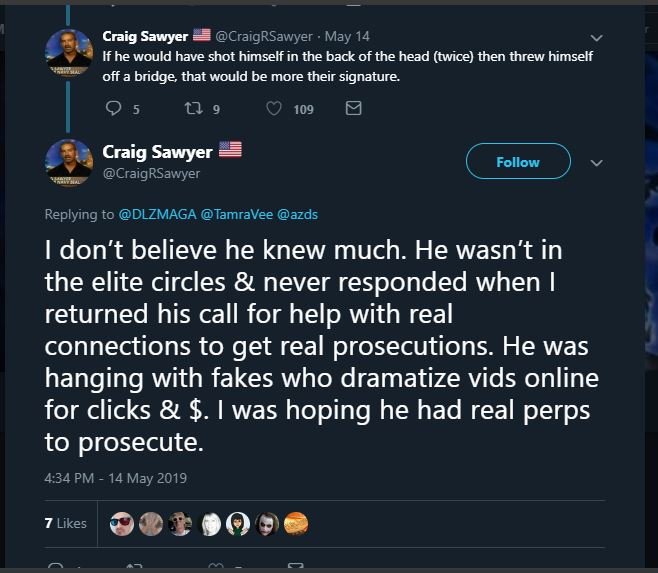Viewport: 658px width, 573px height.
Task: Click Craig Sawyer's large profile picture
Action: (69, 160)
